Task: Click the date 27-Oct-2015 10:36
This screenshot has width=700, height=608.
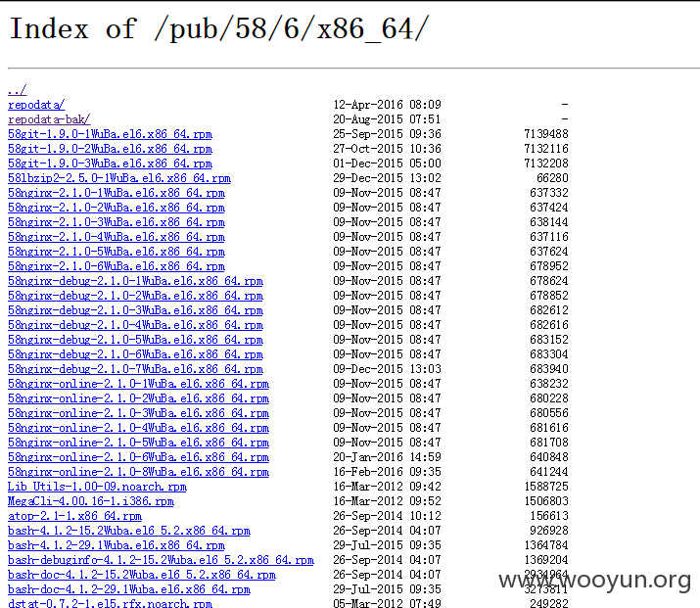Action: [x=387, y=149]
